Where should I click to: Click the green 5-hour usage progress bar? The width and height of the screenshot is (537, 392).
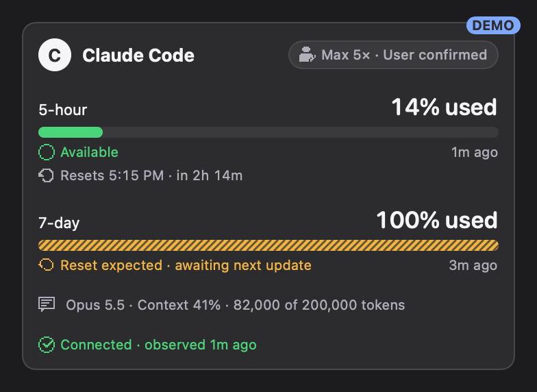pos(268,132)
